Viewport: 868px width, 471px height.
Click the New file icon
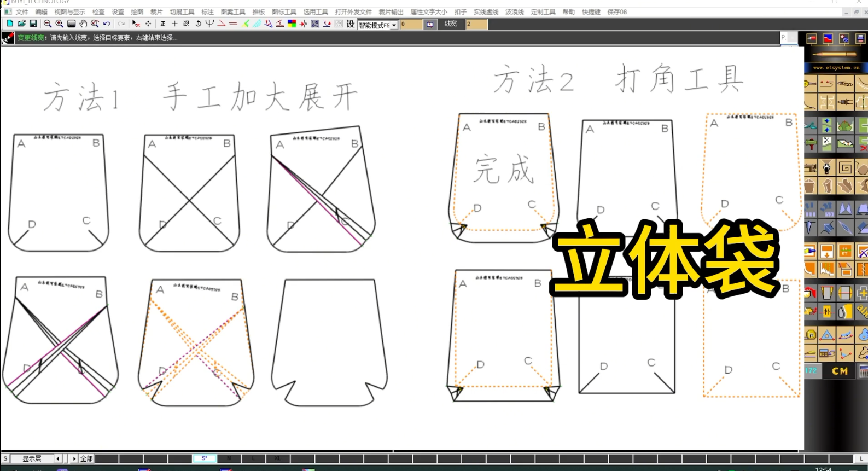coord(10,24)
